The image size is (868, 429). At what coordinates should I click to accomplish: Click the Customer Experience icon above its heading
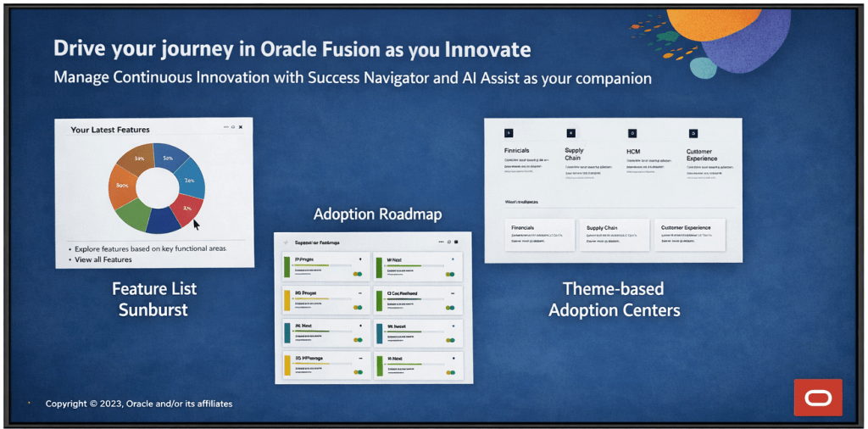coord(693,133)
